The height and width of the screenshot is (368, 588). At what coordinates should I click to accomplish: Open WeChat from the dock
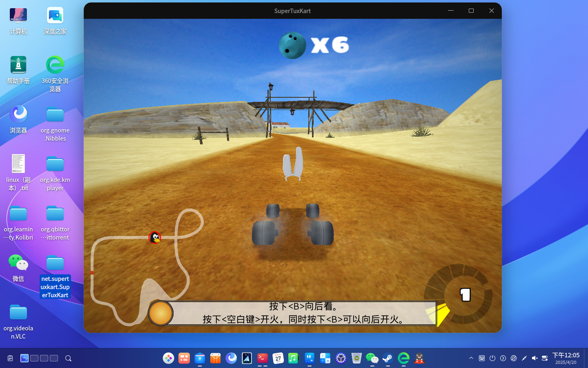[x=372, y=358]
